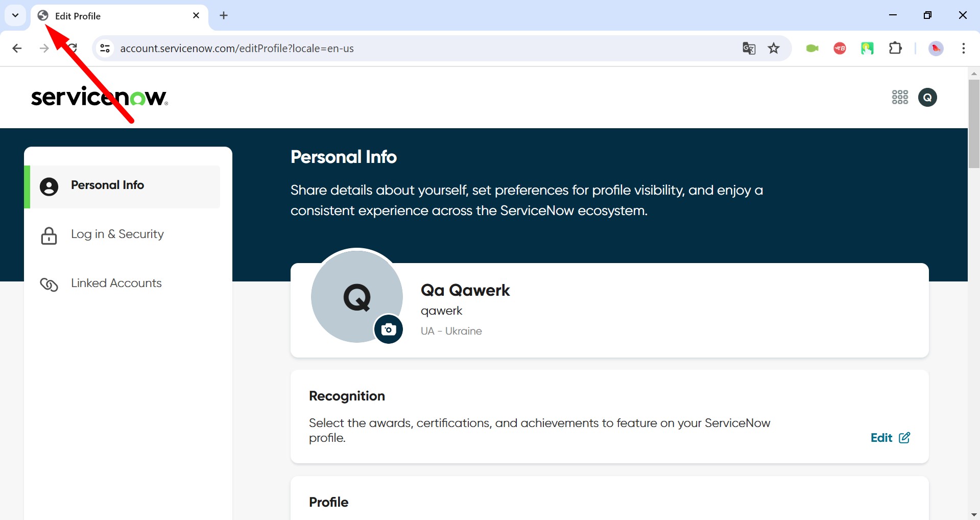The height and width of the screenshot is (520, 980).
Task: Click the name Qa Qawerk
Action: click(x=465, y=290)
